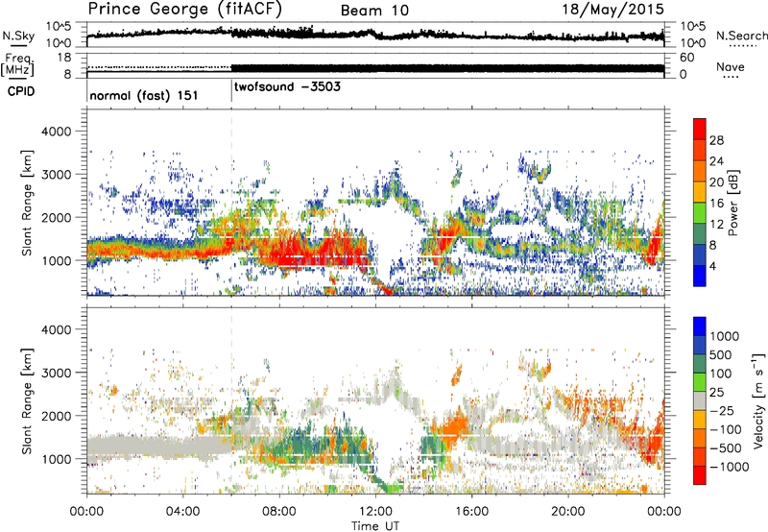Click the 'normal (fast) 151' CPID text
The image size is (768, 532).
point(143,95)
